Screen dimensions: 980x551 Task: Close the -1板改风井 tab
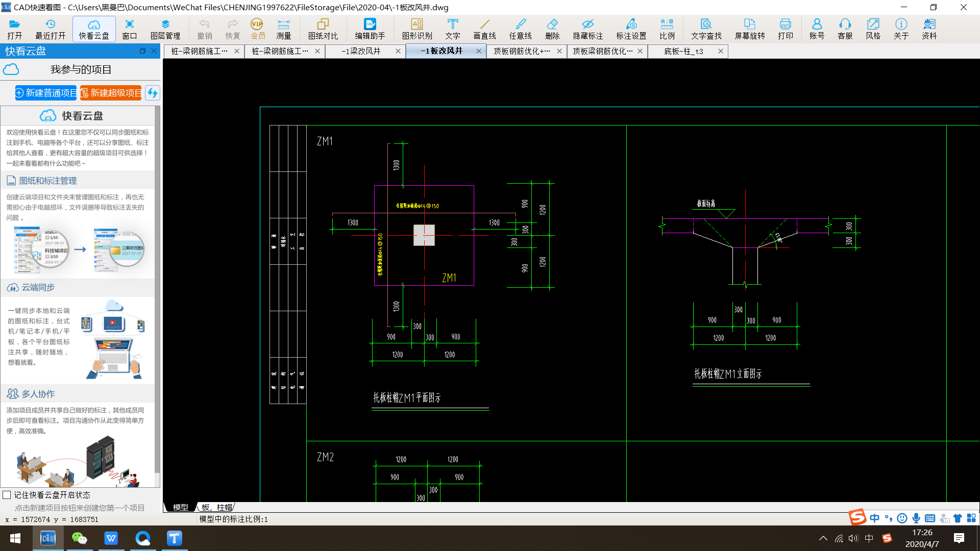(x=479, y=51)
